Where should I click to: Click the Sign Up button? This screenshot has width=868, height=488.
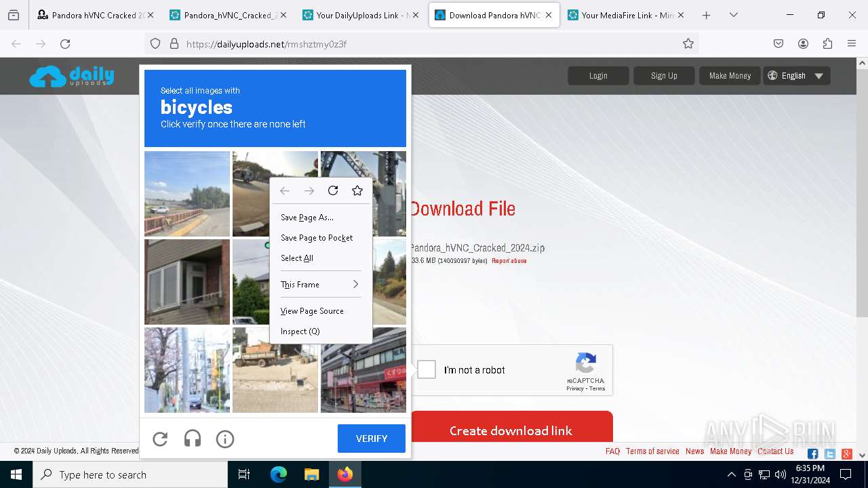(664, 76)
